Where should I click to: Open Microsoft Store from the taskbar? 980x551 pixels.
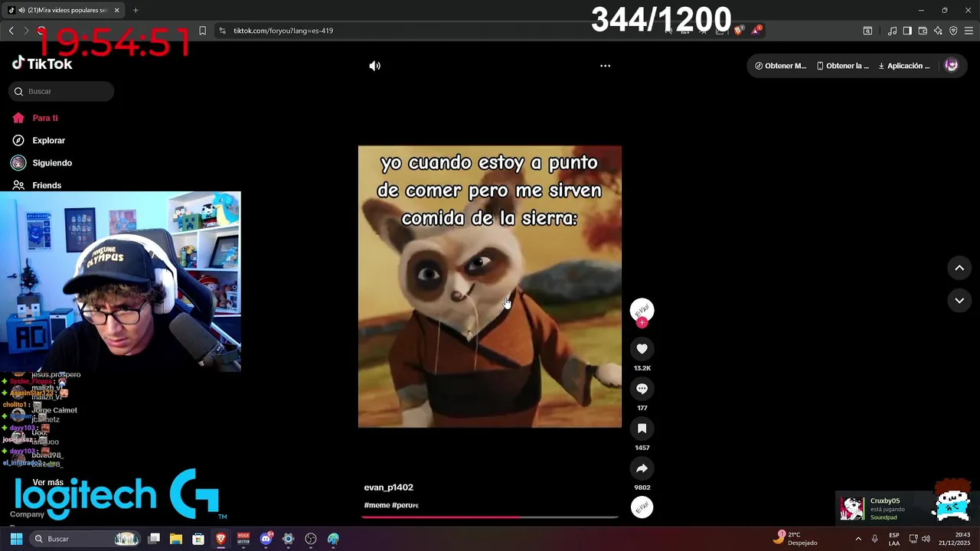(x=198, y=539)
